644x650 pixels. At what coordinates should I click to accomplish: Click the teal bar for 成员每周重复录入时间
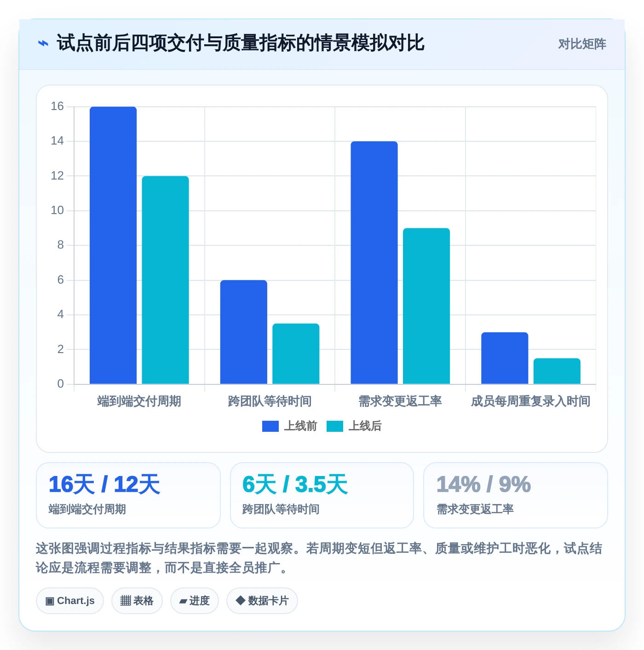click(x=557, y=371)
